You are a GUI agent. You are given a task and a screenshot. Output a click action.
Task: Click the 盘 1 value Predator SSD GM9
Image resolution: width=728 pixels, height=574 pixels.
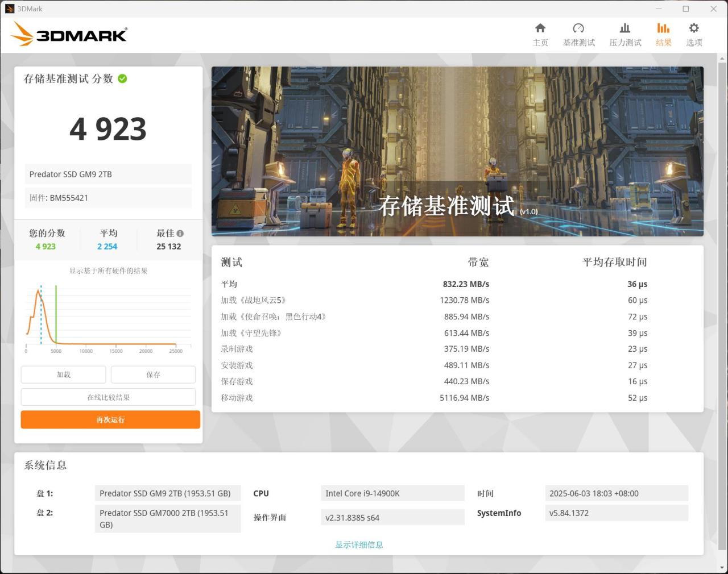[x=168, y=493]
